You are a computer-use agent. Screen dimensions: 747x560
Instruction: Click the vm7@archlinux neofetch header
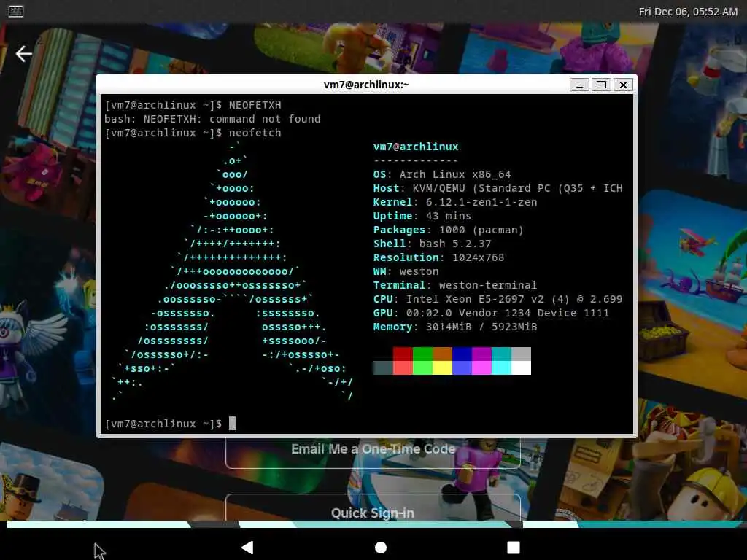click(x=415, y=147)
